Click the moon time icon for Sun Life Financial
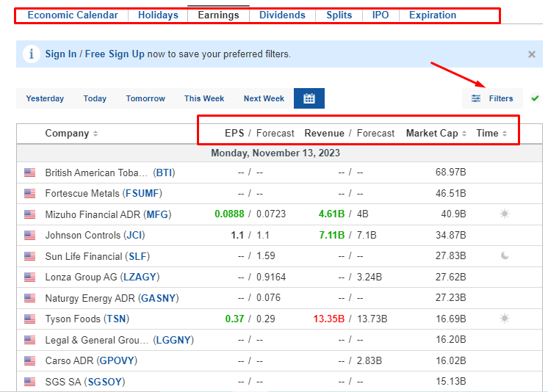The height and width of the screenshot is (392, 548). click(x=505, y=255)
